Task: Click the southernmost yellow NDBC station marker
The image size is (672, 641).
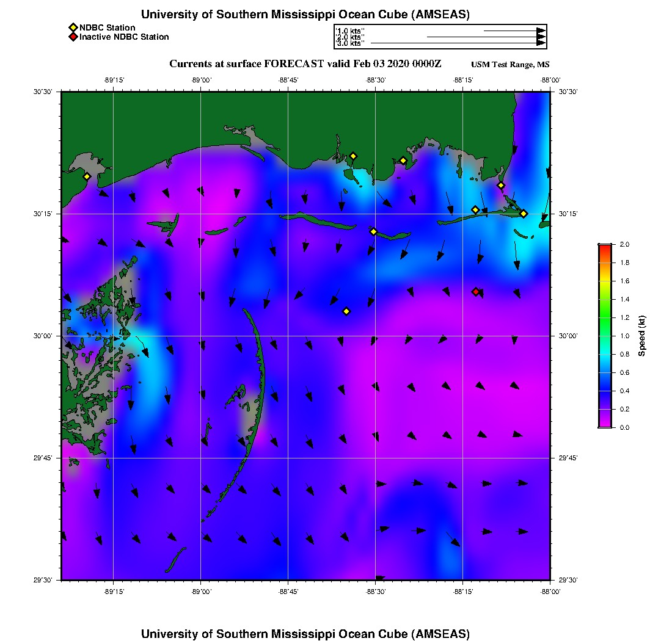Action: pos(346,311)
